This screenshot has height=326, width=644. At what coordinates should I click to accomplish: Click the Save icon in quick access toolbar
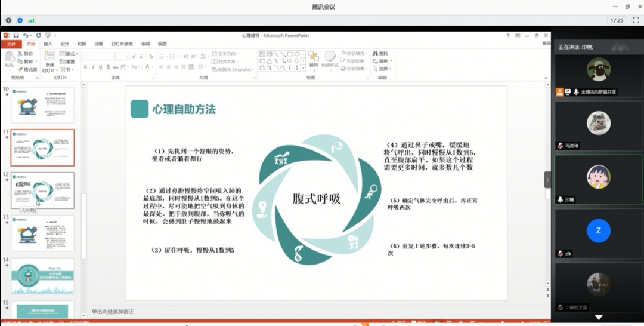pyautogui.click(x=16, y=36)
